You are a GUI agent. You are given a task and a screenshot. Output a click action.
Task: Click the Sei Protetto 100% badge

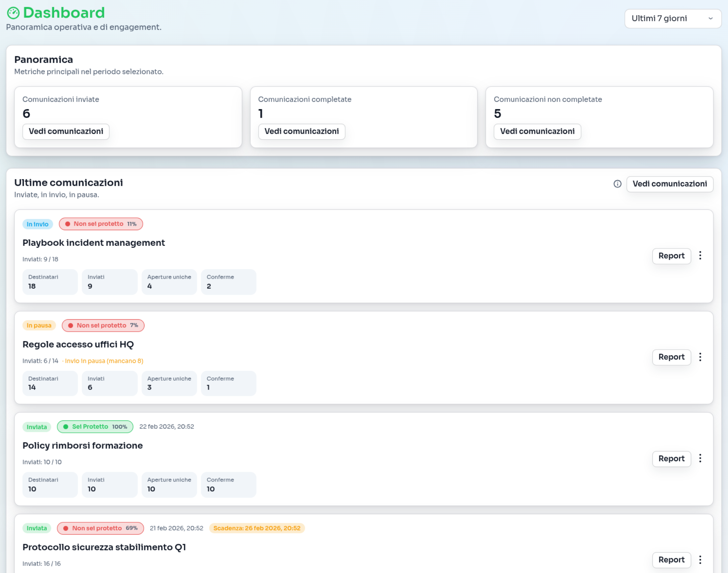click(95, 427)
